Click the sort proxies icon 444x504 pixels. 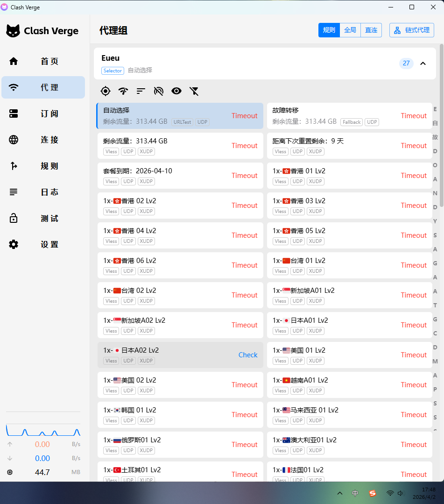coord(141,91)
